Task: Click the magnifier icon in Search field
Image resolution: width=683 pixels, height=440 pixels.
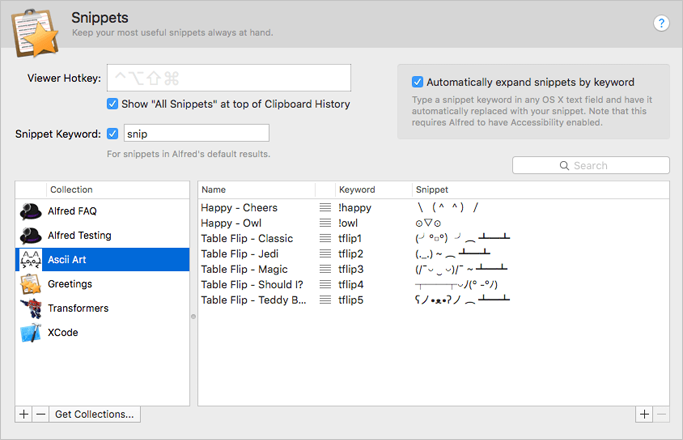Action: [x=564, y=166]
